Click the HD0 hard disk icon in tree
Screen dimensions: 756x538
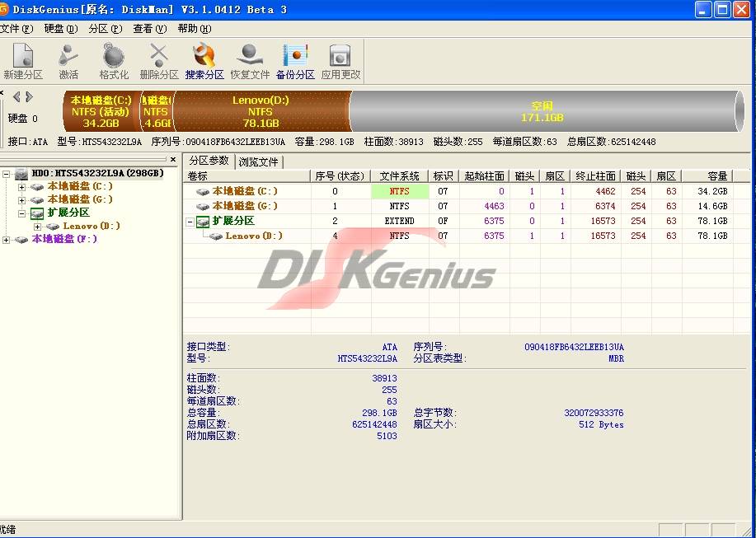21,173
